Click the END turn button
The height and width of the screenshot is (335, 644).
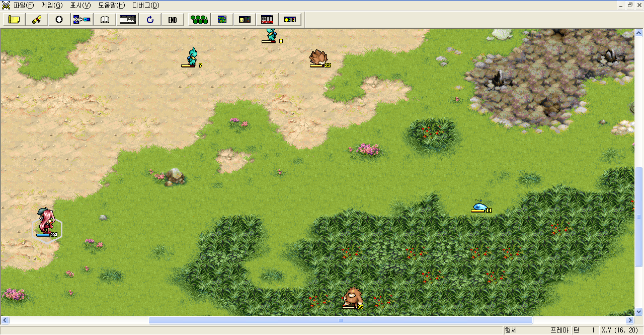[173, 20]
